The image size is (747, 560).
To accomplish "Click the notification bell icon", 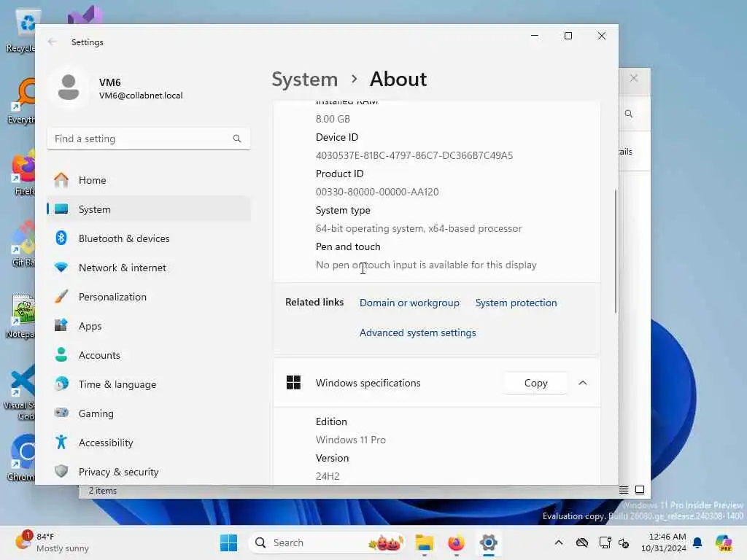I will 697,542.
